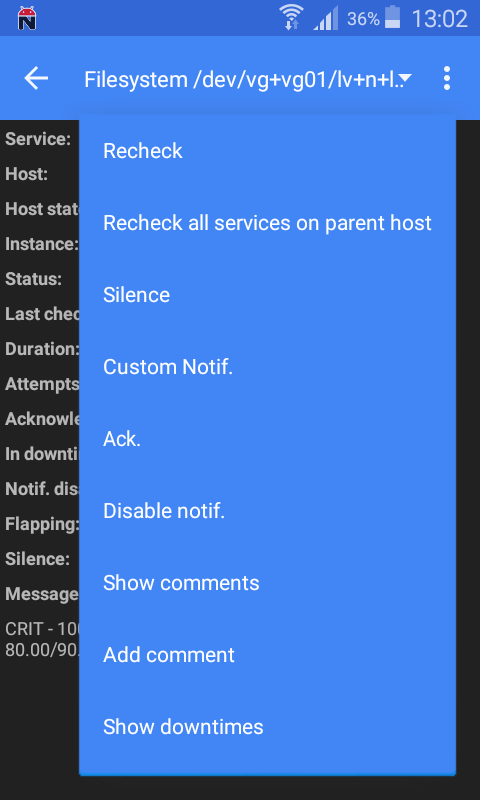Open the three-dot overflow menu
Screen dimensions: 480x800
click(x=447, y=79)
